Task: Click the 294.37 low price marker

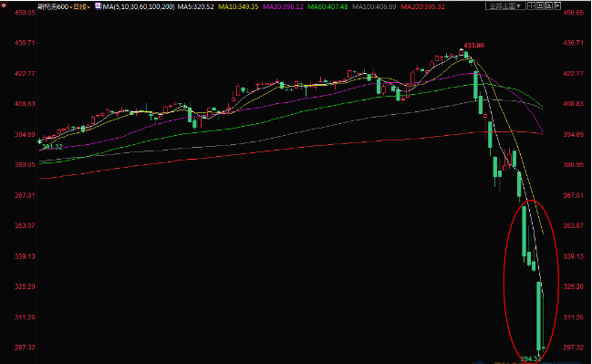Action: coord(531,359)
